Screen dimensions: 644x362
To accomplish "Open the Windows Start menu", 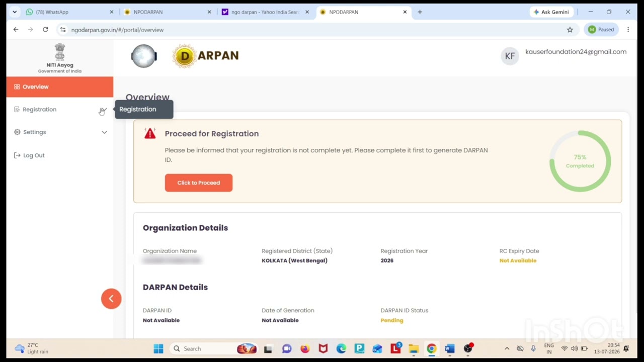I will [158, 348].
